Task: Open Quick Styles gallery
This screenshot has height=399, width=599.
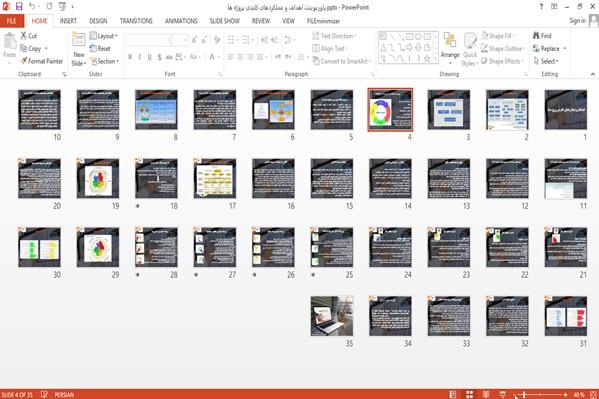Action: [470, 50]
